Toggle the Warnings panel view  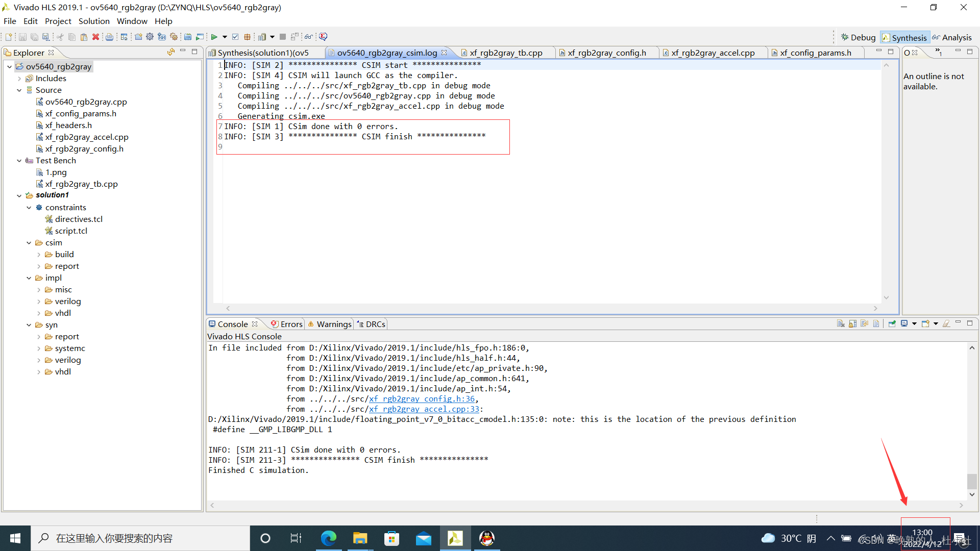click(x=332, y=324)
